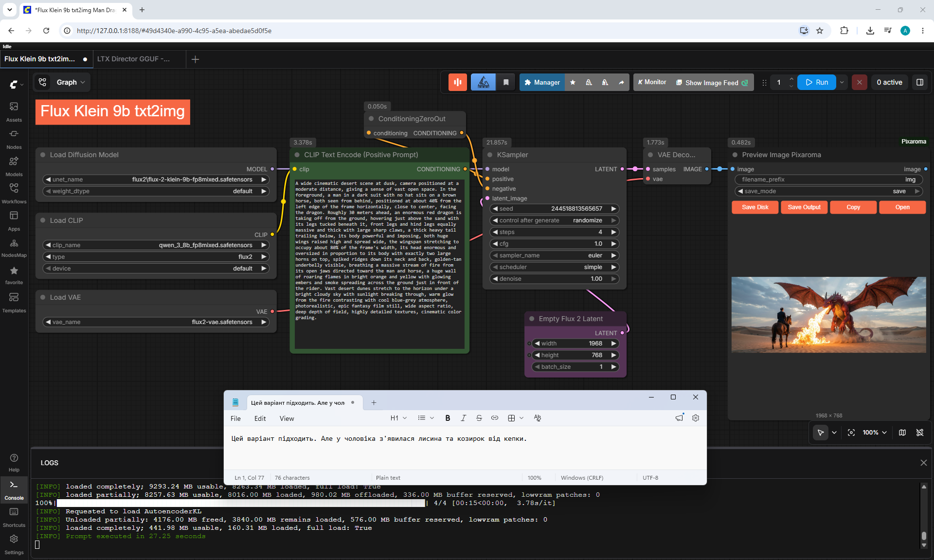Open Notepad settings gear

[696, 418]
